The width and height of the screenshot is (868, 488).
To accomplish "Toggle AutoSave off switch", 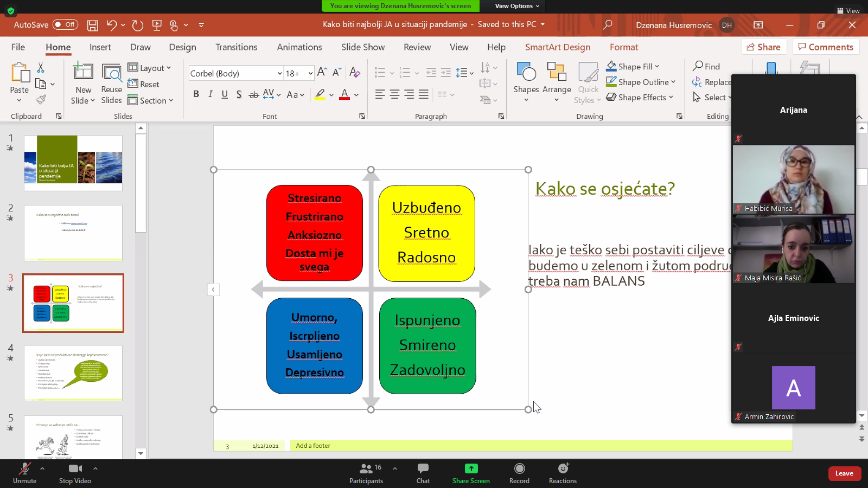I will pyautogui.click(x=65, y=25).
